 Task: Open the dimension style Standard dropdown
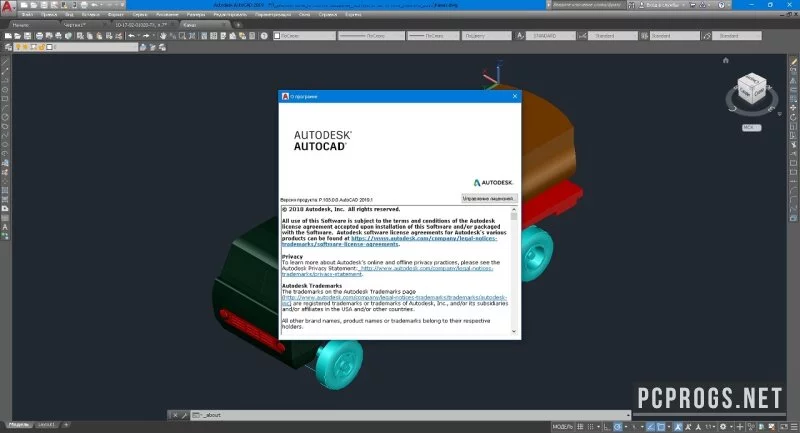click(613, 36)
